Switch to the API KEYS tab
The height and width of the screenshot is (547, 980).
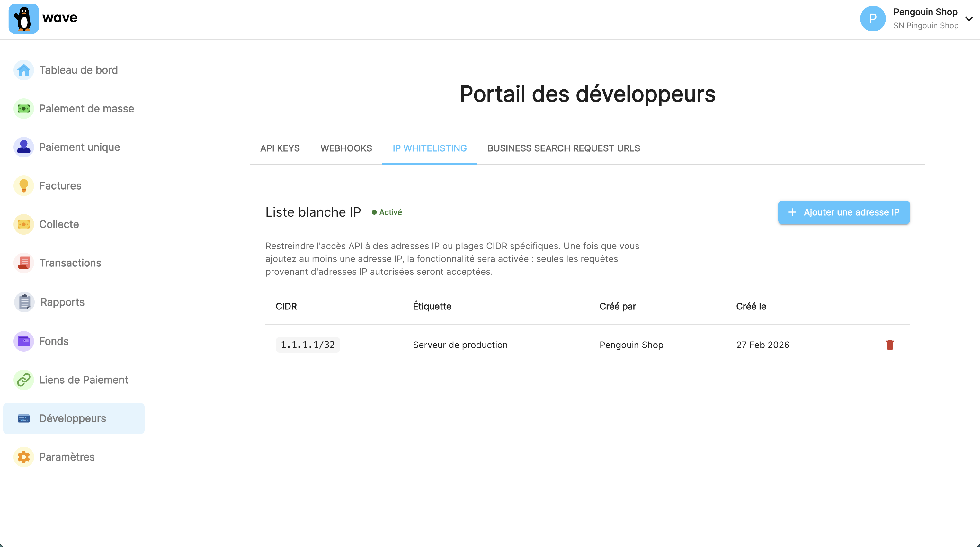coord(280,148)
